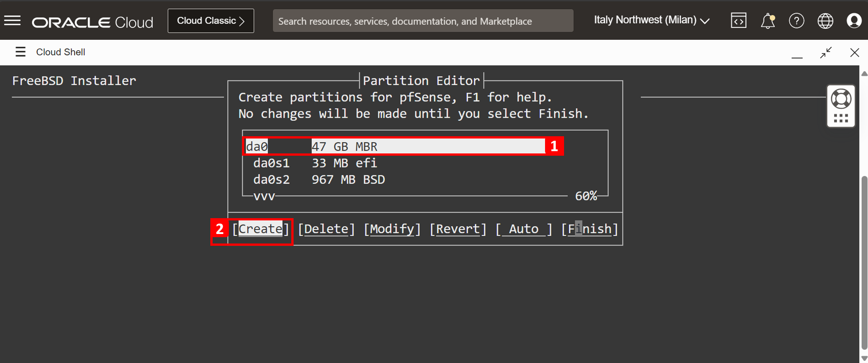Open the Oracle Cloud navigation hamburger menu

[13, 21]
